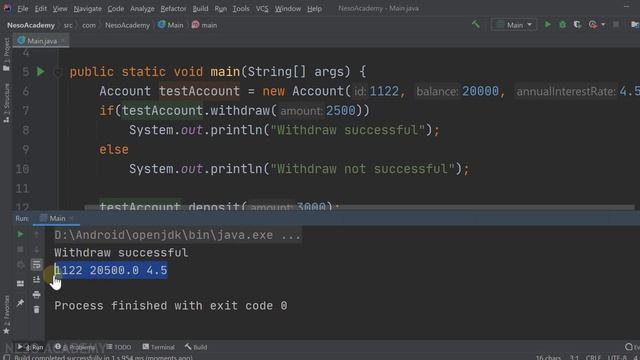Open the Structure tool window

(x=6, y=103)
